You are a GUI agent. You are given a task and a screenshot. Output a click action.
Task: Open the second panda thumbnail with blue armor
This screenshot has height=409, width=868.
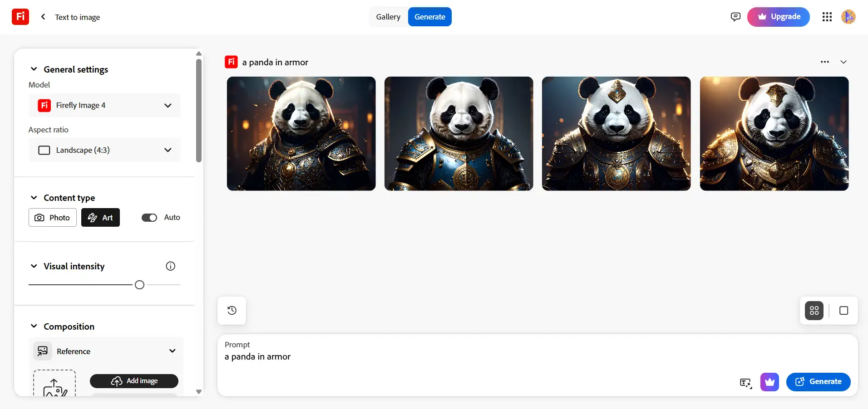459,134
